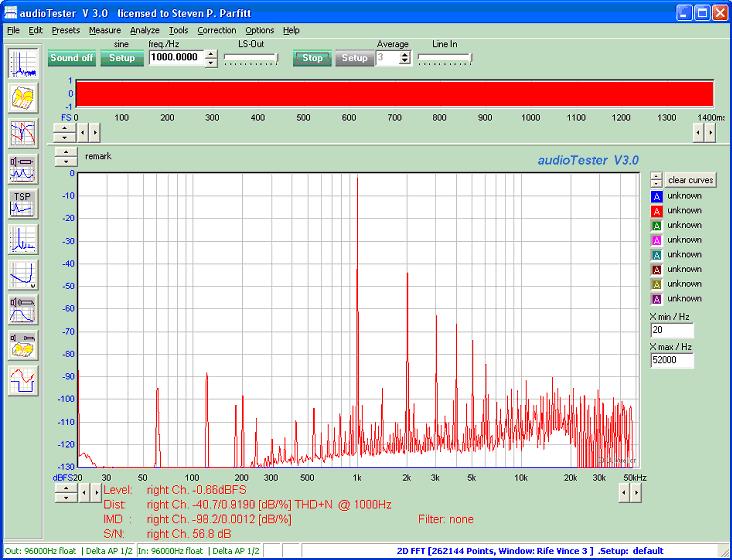Open the speaker sweep response icon
The image size is (732, 560).
point(23,309)
